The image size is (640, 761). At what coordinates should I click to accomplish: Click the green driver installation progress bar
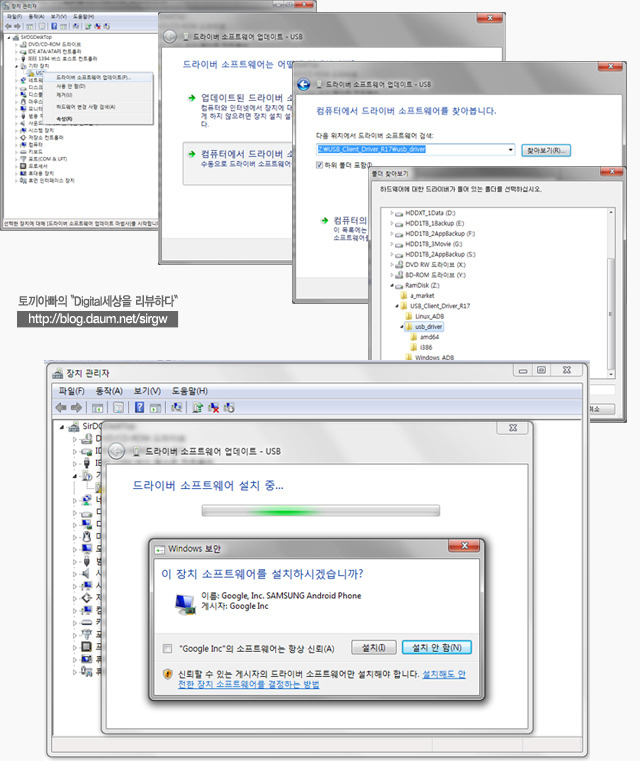321,511
